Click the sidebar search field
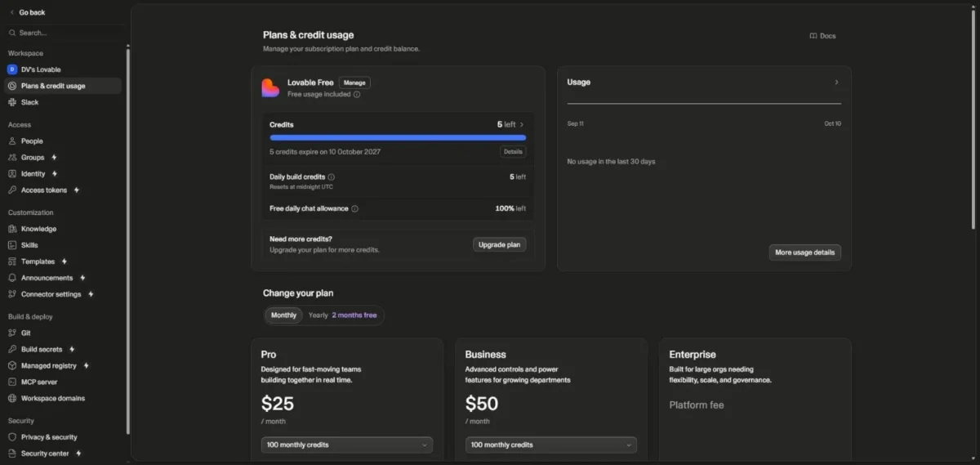This screenshot has height=465, width=980. pos(64,33)
